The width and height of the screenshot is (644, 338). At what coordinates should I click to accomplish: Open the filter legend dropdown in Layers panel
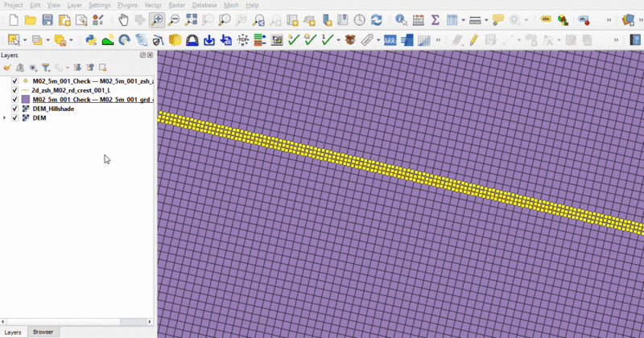46,68
